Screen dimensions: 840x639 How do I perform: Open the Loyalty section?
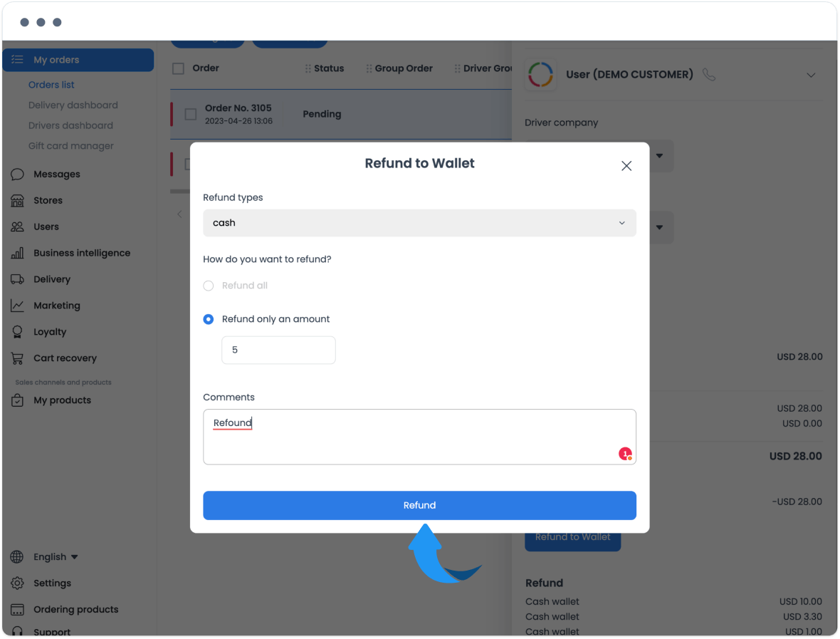pyautogui.click(x=50, y=332)
